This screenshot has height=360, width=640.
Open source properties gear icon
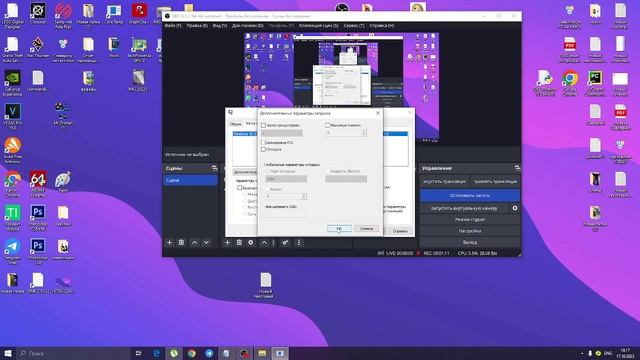point(251,242)
